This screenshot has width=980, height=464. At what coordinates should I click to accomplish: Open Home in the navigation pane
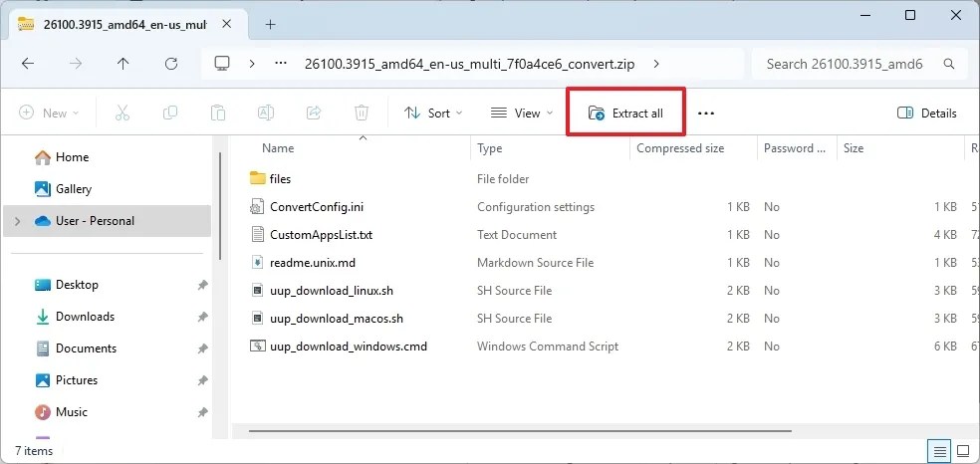pyautogui.click(x=107, y=156)
